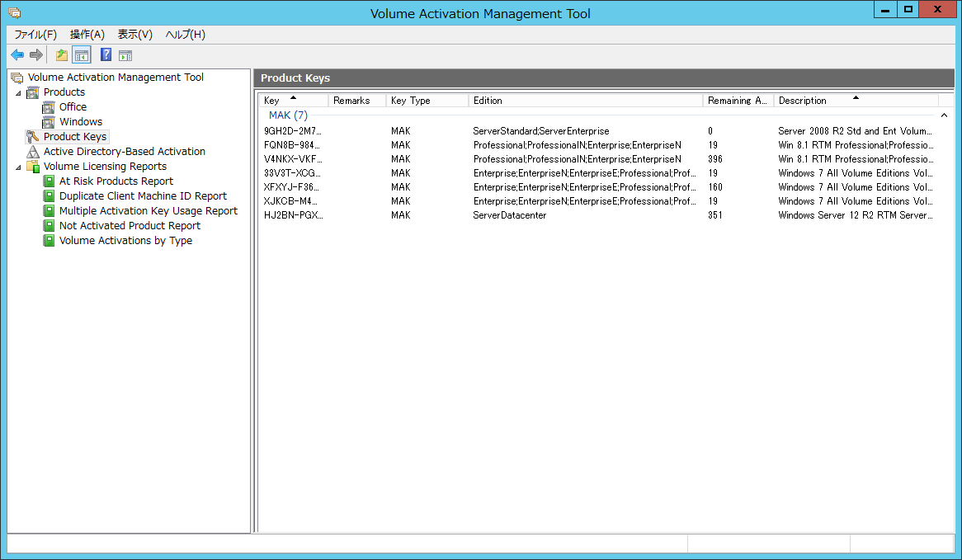Viewport: 962px width, 560px height.
Task: Click remaining activations value 160
Action: point(715,188)
